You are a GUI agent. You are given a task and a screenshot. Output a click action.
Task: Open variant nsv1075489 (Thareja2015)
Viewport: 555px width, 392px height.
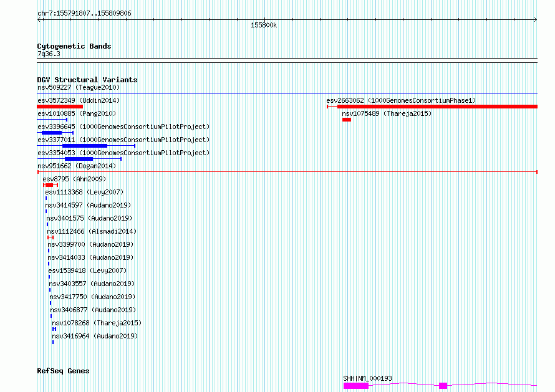pyautogui.click(x=387, y=113)
